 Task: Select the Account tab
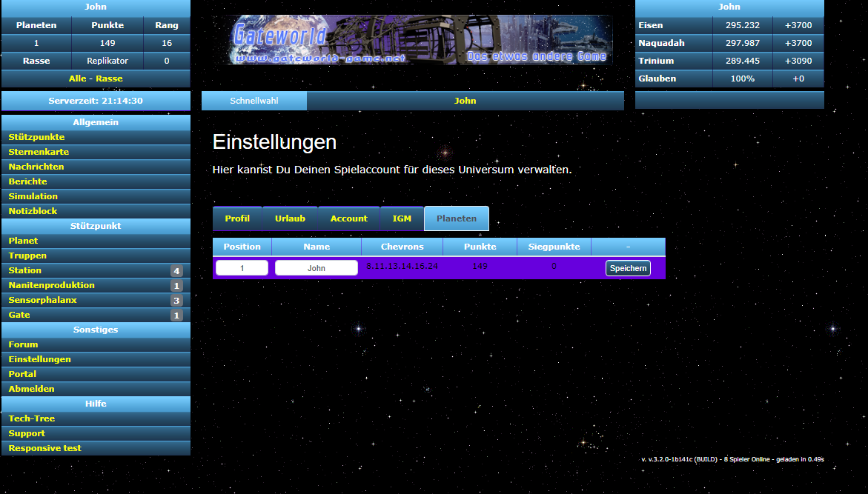pos(348,219)
